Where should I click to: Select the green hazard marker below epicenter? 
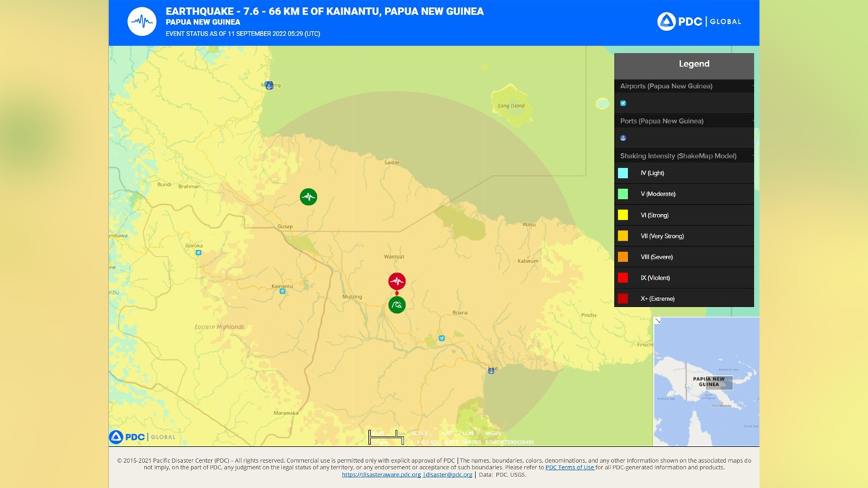coord(396,305)
